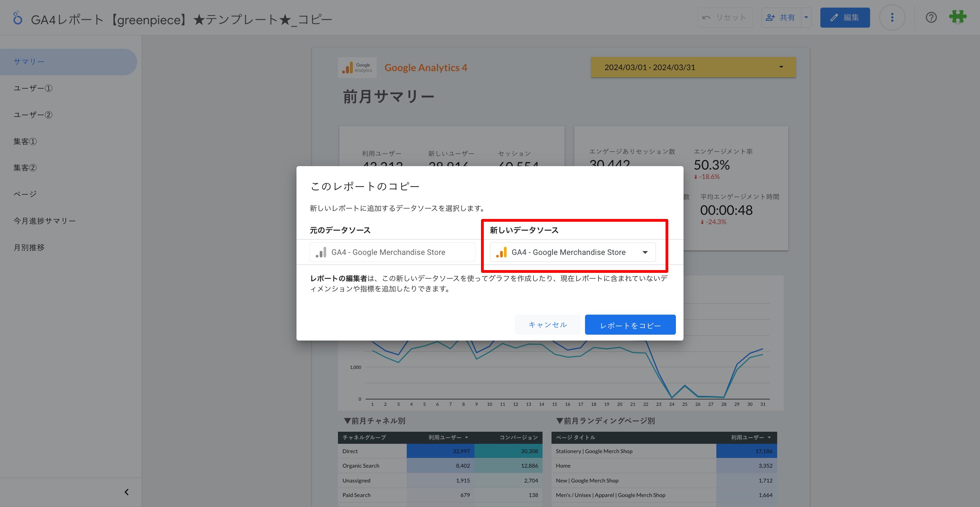Click the Home landing page row
Image resolution: width=980 pixels, height=507 pixels.
click(664, 466)
